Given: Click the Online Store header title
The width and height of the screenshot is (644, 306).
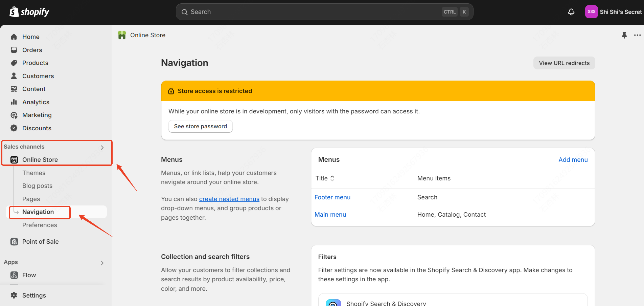Looking at the screenshot, I should pyautogui.click(x=148, y=35).
